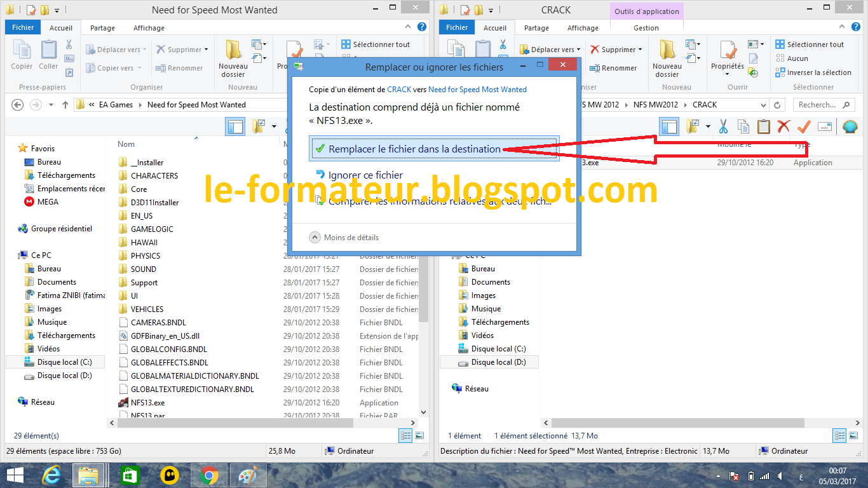Switch to the Partage tab in the Need for Speed window
This screenshot has height=488, width=868.
[102, 28]
